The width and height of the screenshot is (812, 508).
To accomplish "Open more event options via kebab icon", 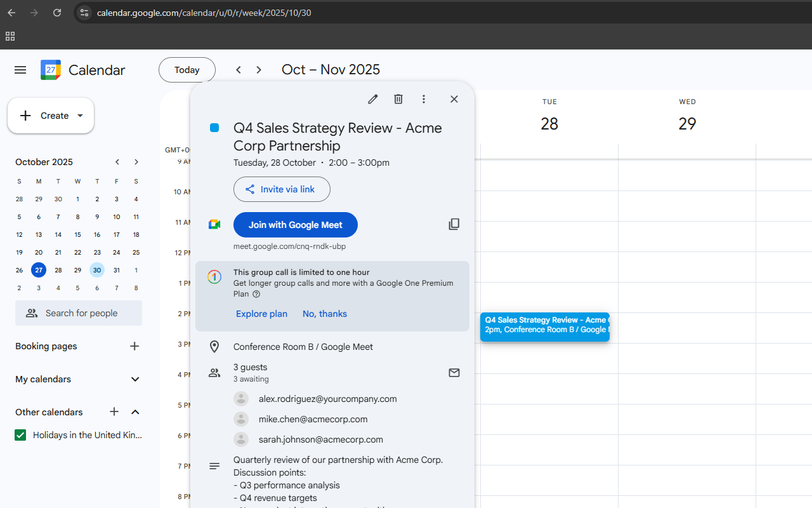I will tap(423, 99).
